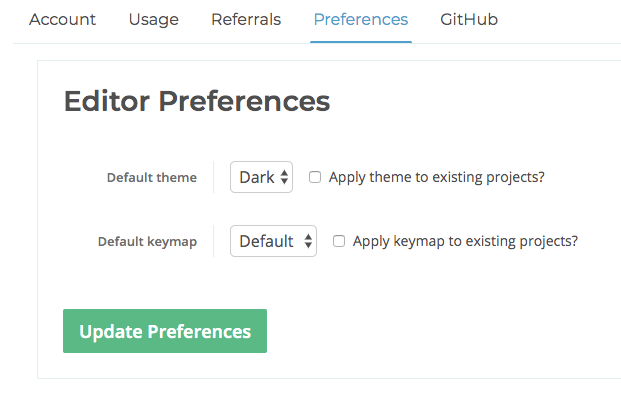Click the word Default in keymap selector
This screenshot has height=393, width=621.
point(266,241)
